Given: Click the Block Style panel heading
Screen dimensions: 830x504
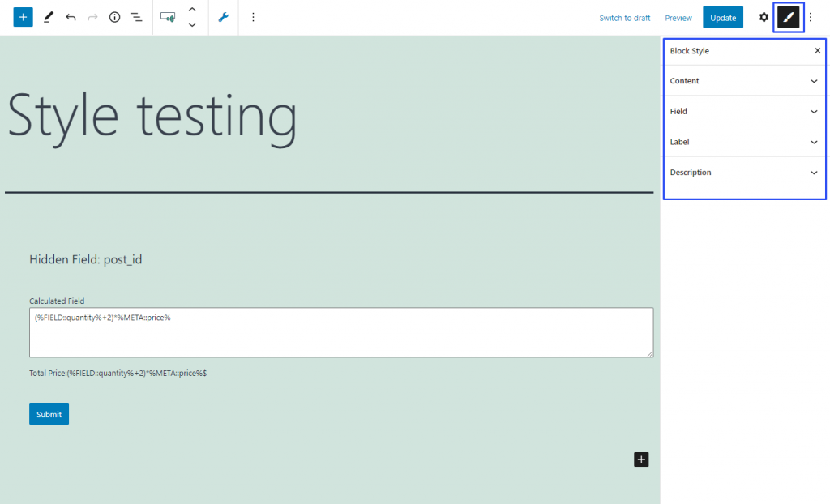Looking at the screenshot, I should (x=689, y=51).
